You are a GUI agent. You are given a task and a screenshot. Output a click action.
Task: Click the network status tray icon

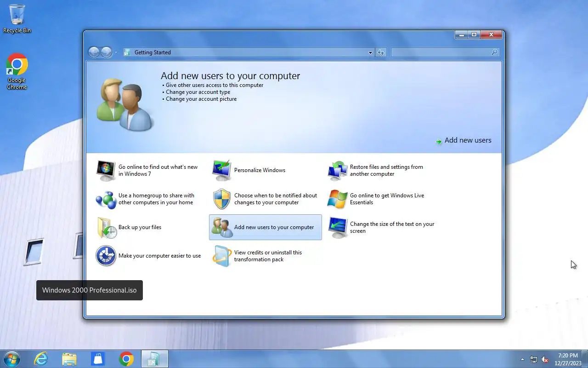click(x=534, y=359)
